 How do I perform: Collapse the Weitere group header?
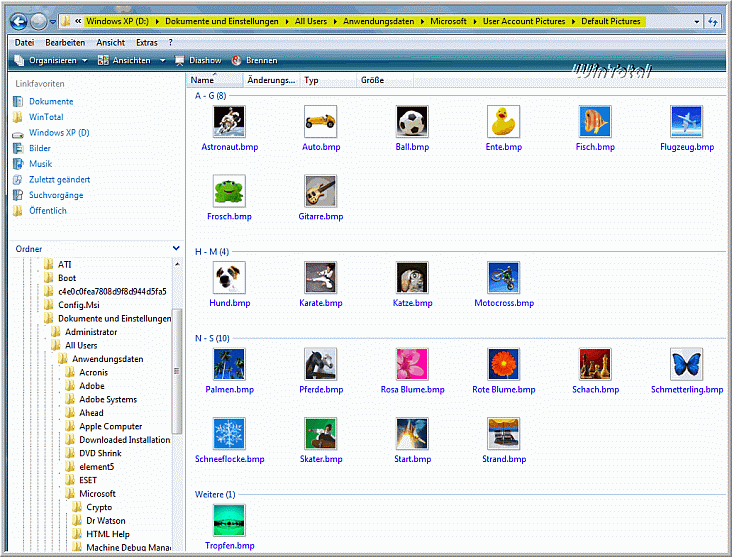[215, 494]
